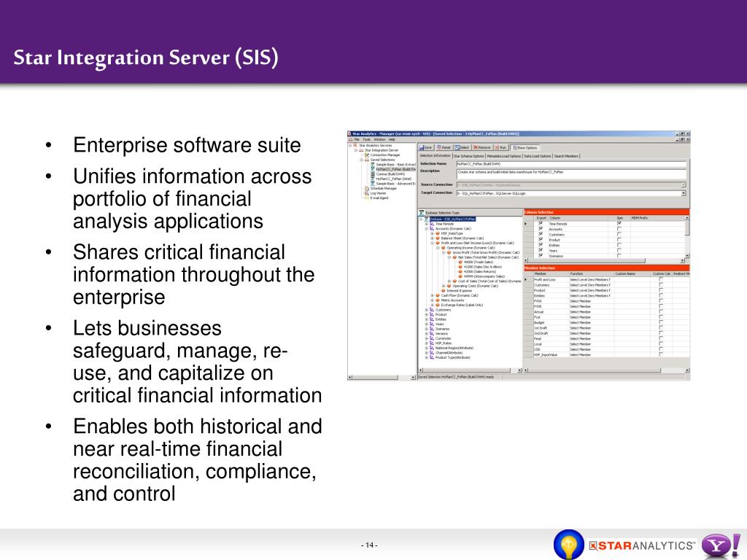Open the Tools menu

(x=366, y=139)
